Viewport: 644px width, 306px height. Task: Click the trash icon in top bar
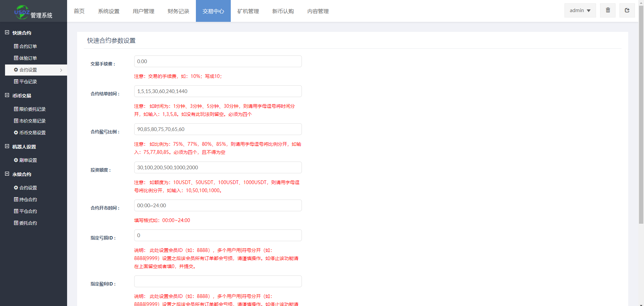(607, 10)
